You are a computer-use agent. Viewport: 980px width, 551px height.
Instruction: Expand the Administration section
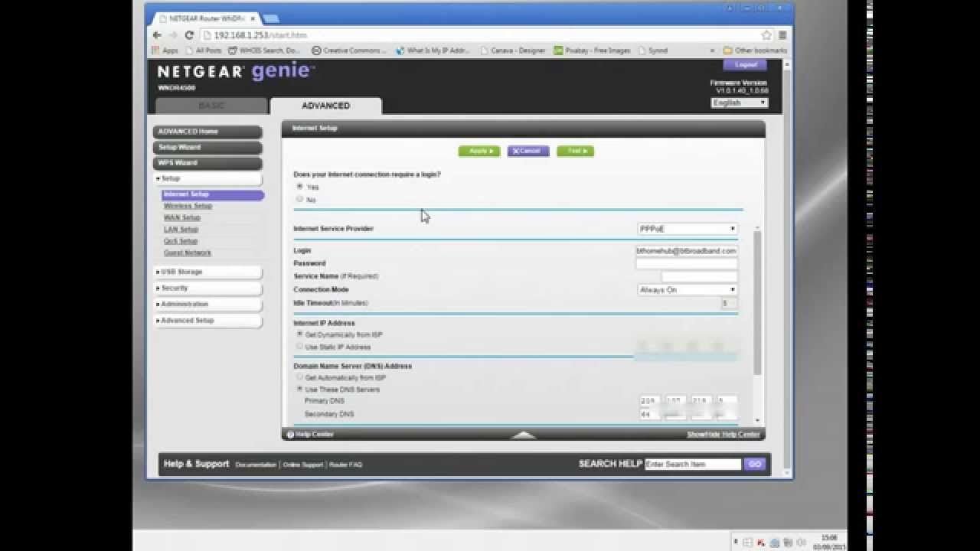207,304
